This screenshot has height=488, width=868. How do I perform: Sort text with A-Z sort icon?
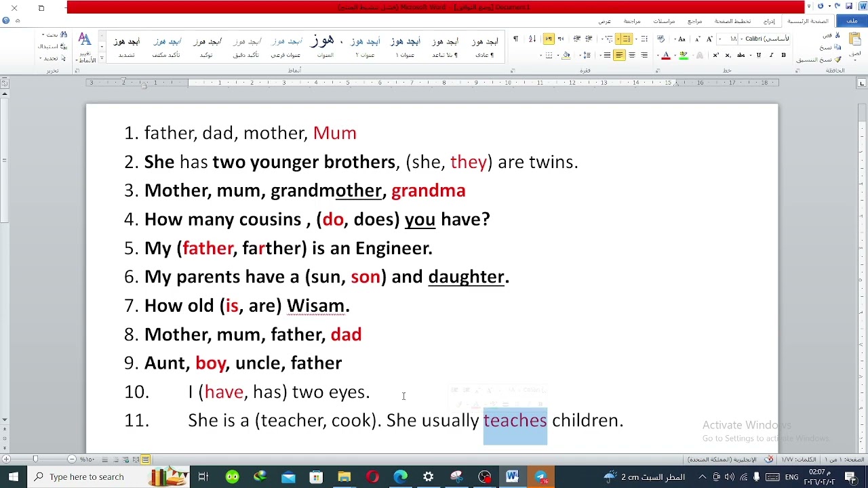[532, 39]
